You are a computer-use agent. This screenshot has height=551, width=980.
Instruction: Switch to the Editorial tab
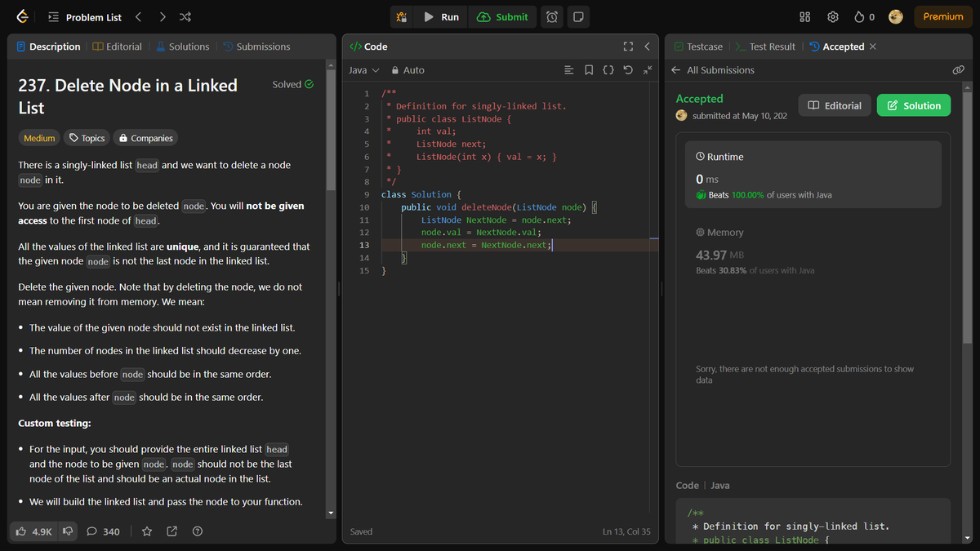[118, 47]
